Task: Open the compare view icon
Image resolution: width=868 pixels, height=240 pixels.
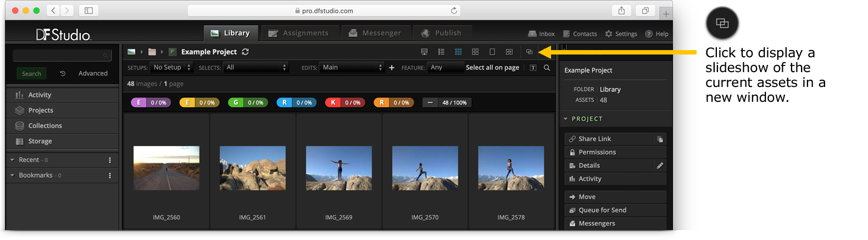Action: point(509,52)
